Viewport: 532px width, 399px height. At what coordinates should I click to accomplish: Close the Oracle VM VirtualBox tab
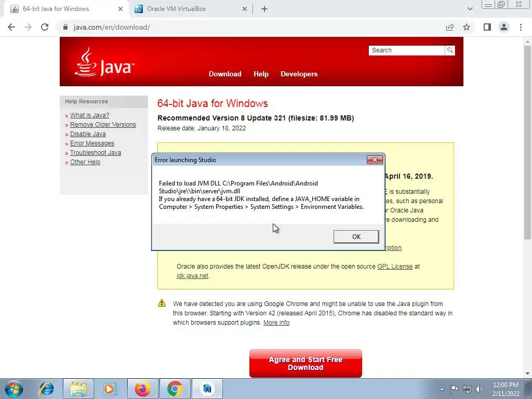(245, 9)
